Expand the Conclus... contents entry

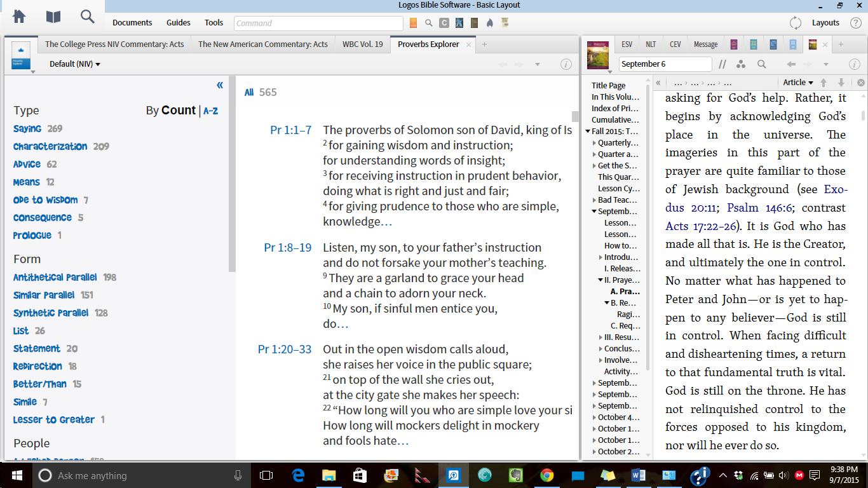pos(601,349)
